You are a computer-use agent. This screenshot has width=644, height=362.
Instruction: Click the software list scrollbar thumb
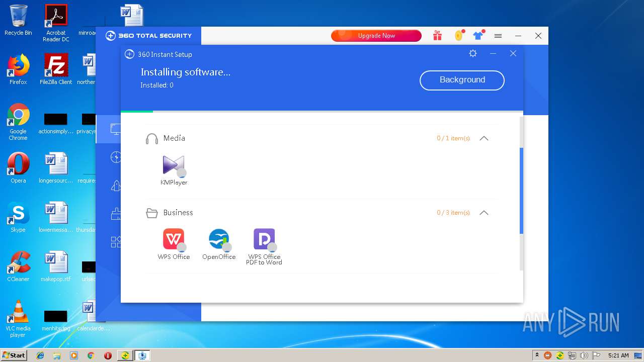click(x=521, y=191)
